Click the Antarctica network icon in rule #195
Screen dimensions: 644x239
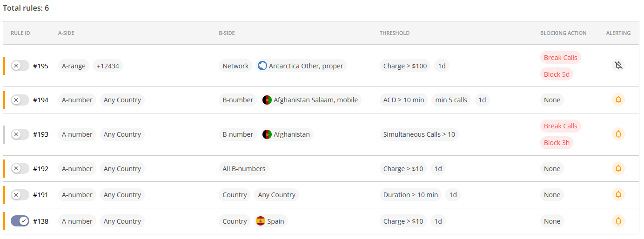[x=262, y=66]
